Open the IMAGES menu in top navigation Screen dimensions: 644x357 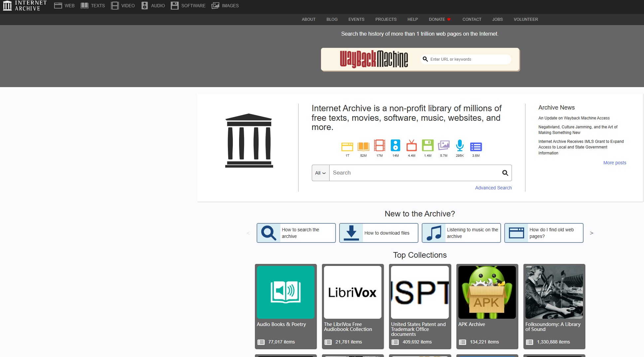coord(225,6)
